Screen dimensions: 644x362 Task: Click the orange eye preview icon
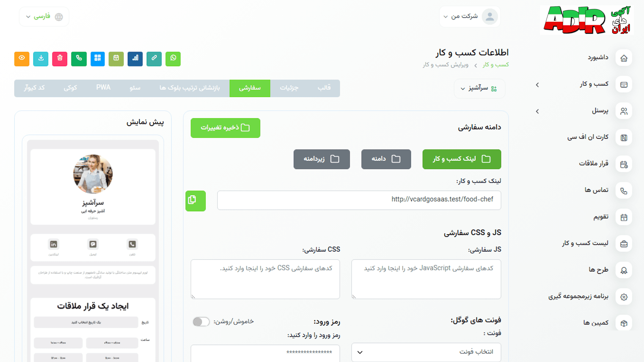point(22,59)
